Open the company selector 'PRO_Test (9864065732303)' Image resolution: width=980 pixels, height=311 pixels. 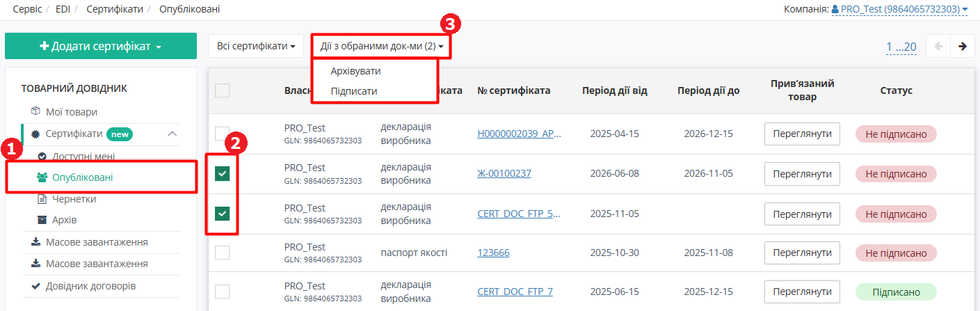point(899,9)
